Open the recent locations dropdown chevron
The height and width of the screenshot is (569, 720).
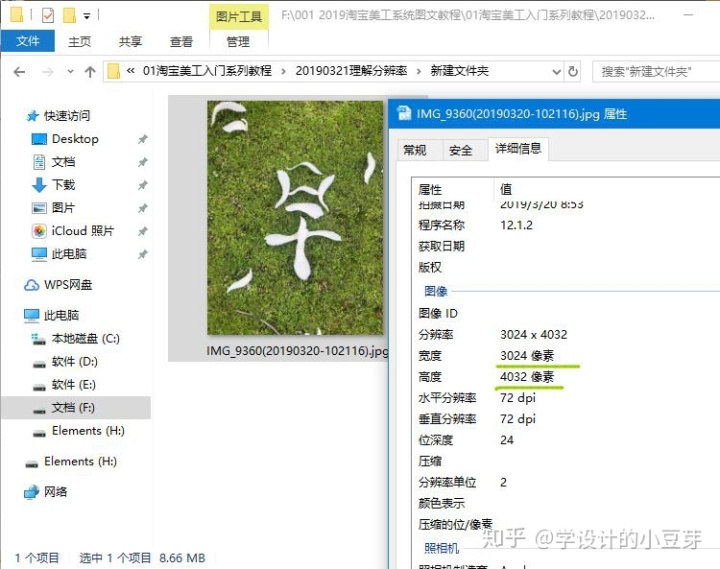coord(70,72)
